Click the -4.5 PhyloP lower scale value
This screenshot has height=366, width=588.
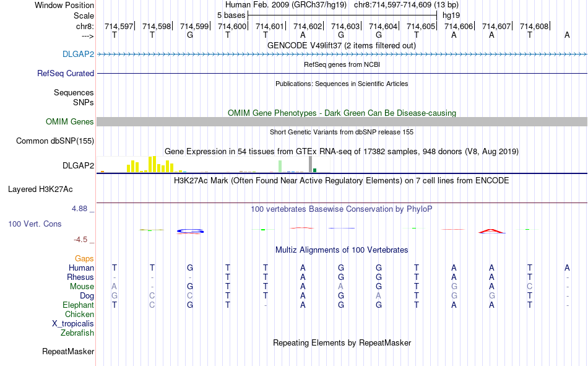(x=80, y=240)
